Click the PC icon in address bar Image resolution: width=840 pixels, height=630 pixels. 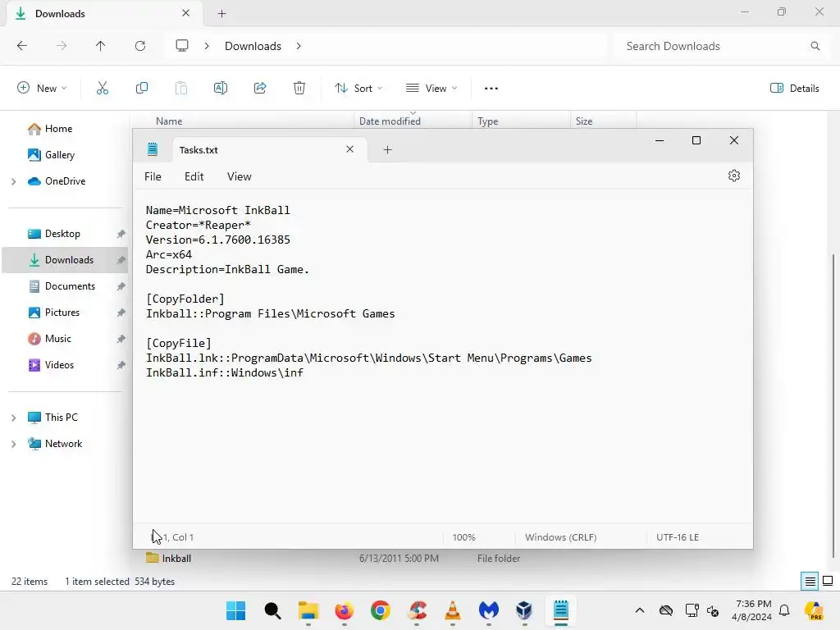pyautogui.click(x=182, y=46)
